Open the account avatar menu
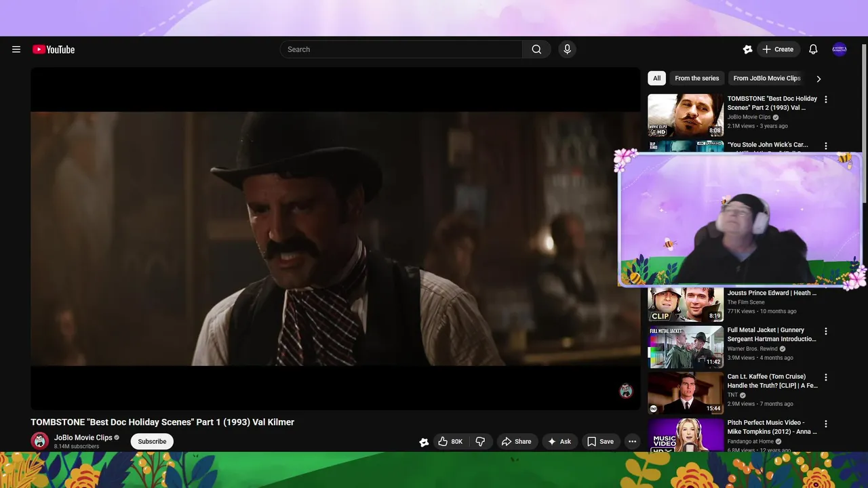Viewport: 868px width, 488px height. pyautogui.click(x=840, y=49)
